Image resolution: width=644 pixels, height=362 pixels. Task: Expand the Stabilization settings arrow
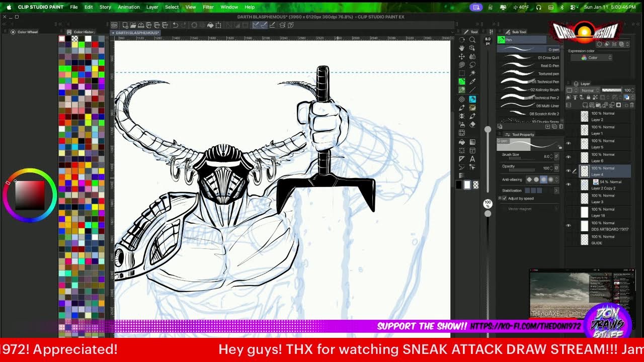[556, 191]
